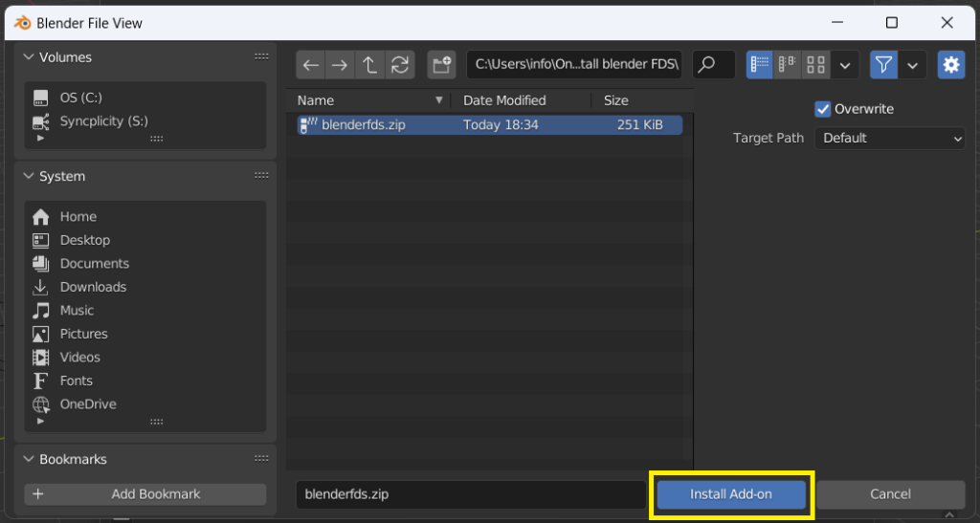Create a new directory

click(x=442, y=65)
